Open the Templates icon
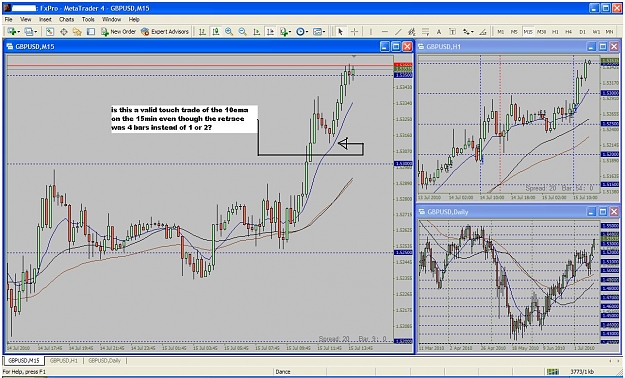625x378 pixels. click(317, 32)
